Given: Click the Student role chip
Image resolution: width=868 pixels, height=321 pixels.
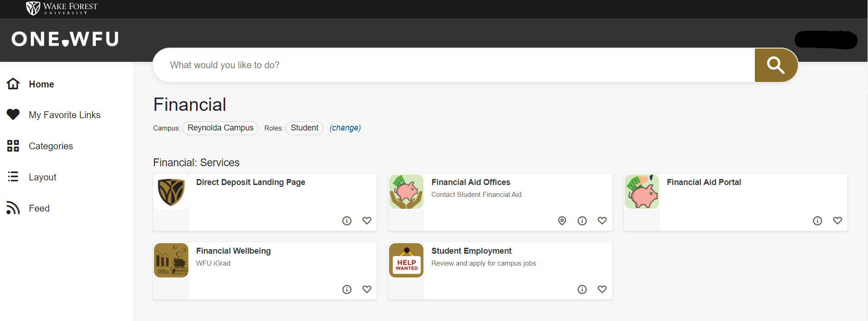Looking at the screenshot, I should (304, 128).
